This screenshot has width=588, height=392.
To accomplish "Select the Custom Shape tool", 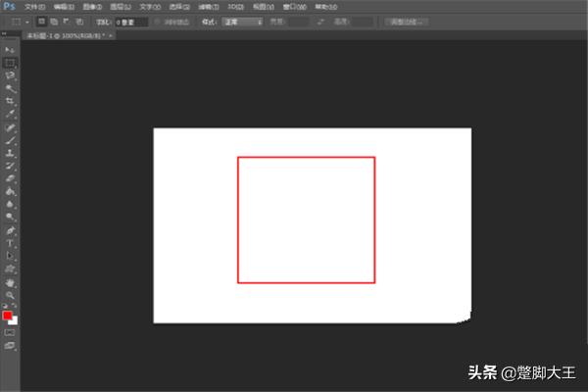I will (x=10, y=269).
